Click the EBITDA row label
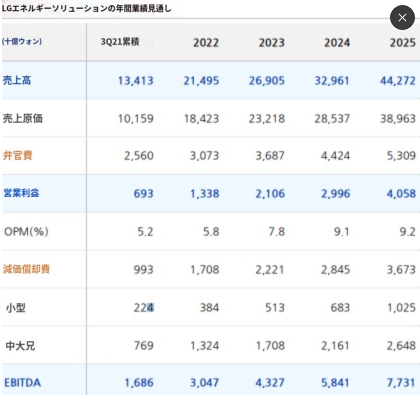 point(22,383)
